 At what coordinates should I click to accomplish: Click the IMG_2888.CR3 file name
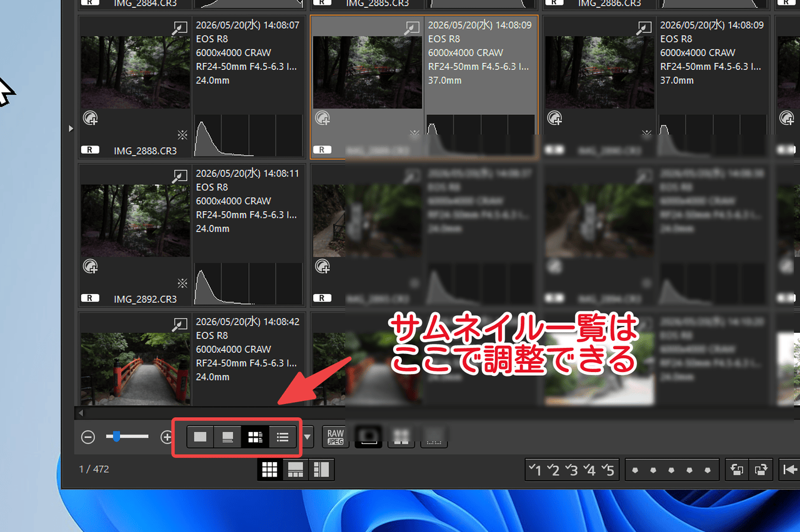pyautogui.click(x=146, y=150)
